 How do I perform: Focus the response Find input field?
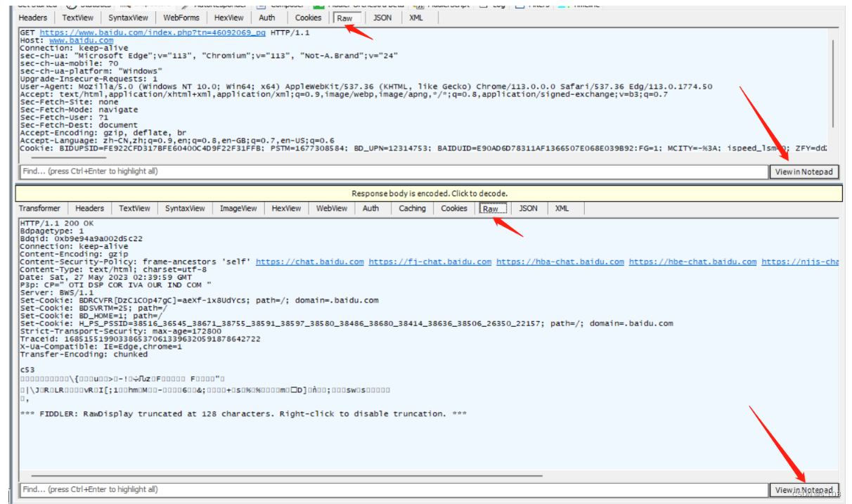click(394, 490)
